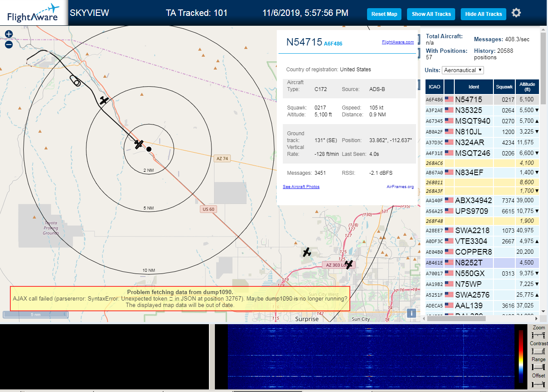Open the FlightAware.com link in aircraft panel
This screenshot has width=548, height=392.
(398, 42)
